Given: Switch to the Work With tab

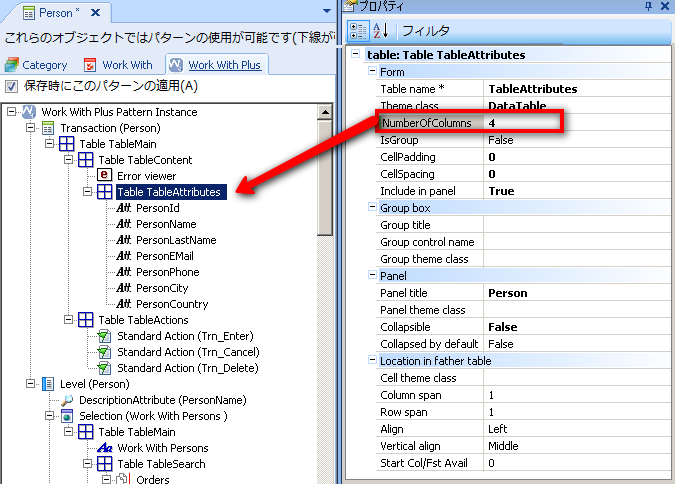Looking at the screenshot, I should click(x=119, y=65).
